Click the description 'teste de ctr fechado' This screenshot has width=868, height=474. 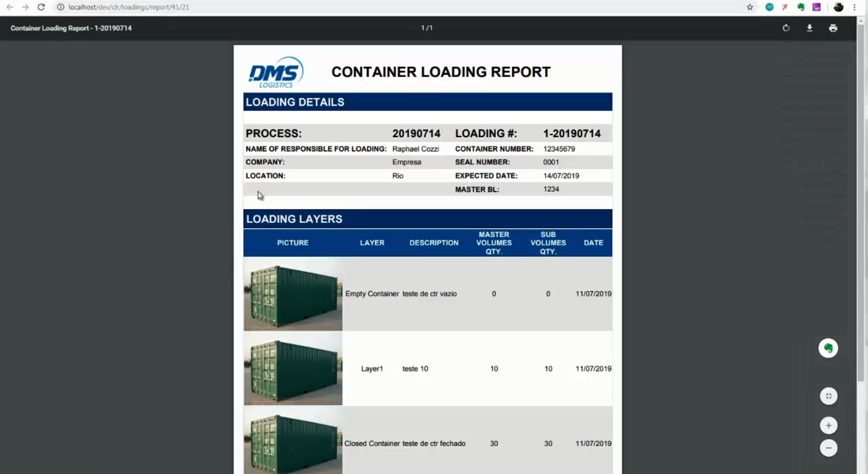(434, 443)
